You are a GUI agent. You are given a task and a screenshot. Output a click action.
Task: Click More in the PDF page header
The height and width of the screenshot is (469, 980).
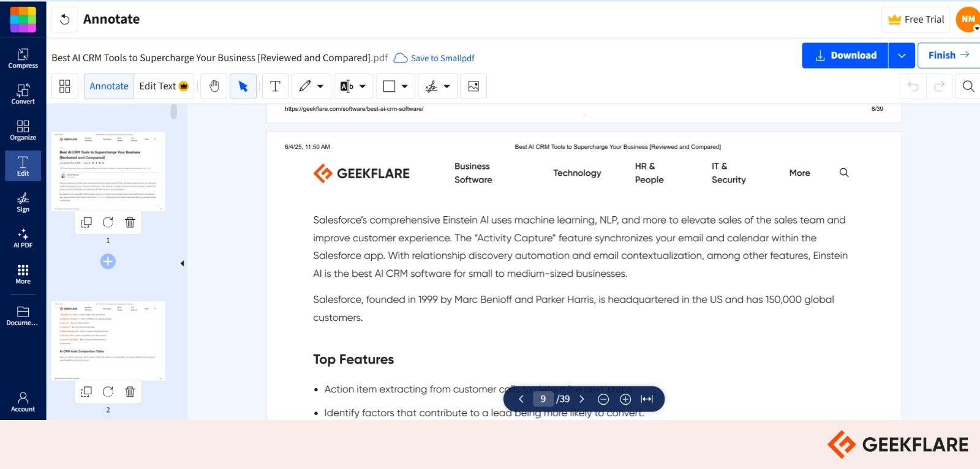(x=799, y=173)
